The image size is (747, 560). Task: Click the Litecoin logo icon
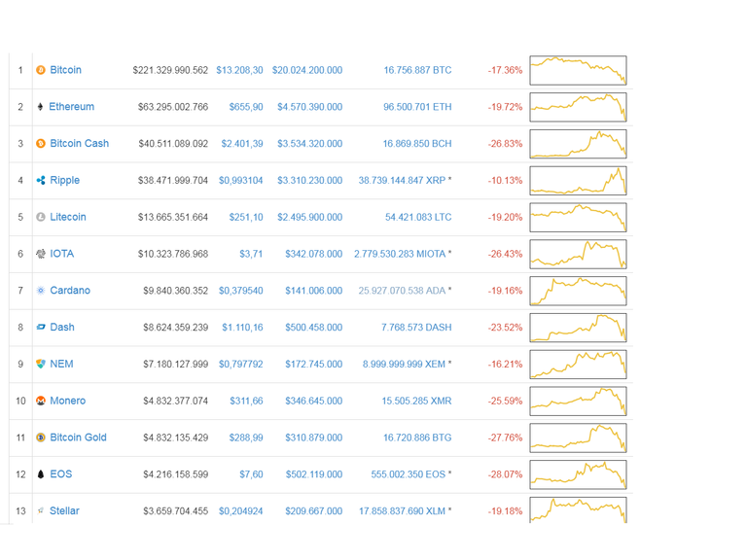point(41,217)
